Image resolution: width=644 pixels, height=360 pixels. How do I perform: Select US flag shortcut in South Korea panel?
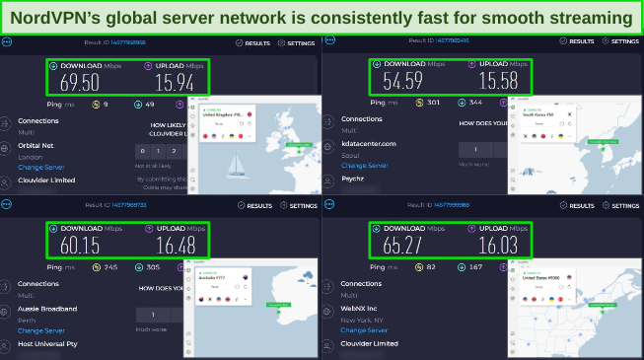535,136
